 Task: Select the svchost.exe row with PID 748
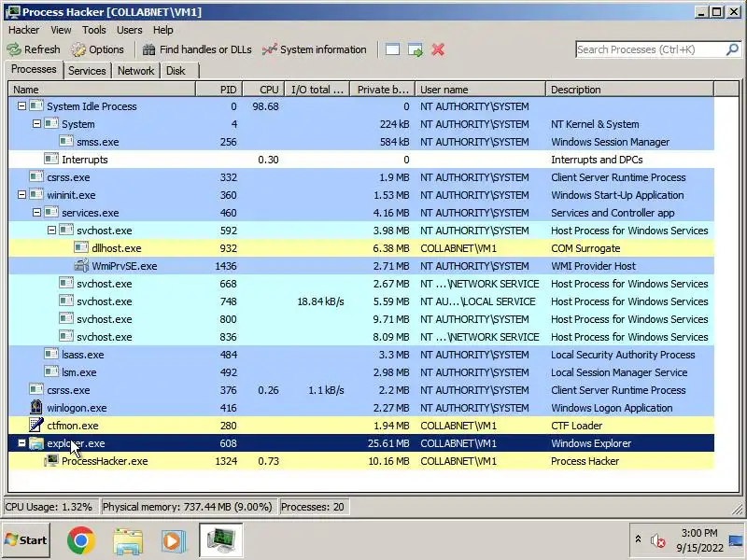coord(361,301)
